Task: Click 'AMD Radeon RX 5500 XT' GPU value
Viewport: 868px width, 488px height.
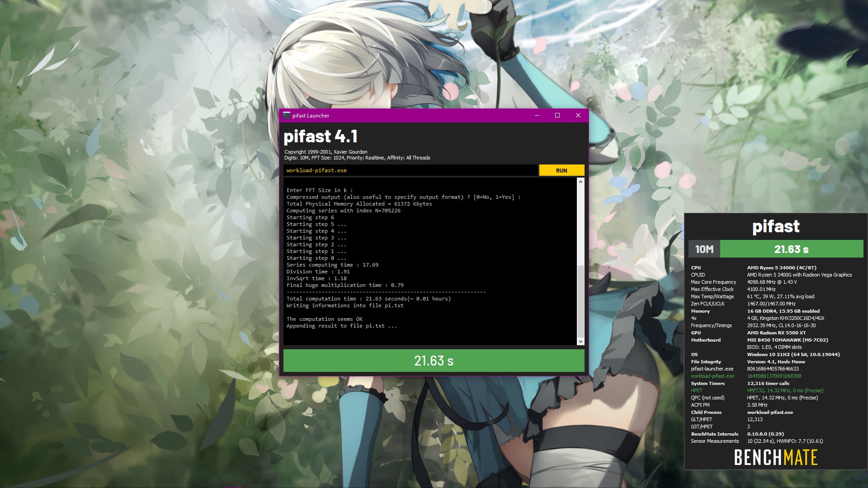Action: (776, 333)
